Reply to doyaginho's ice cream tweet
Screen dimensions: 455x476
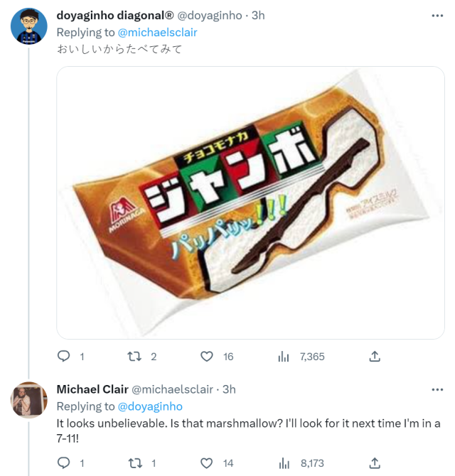64,357
